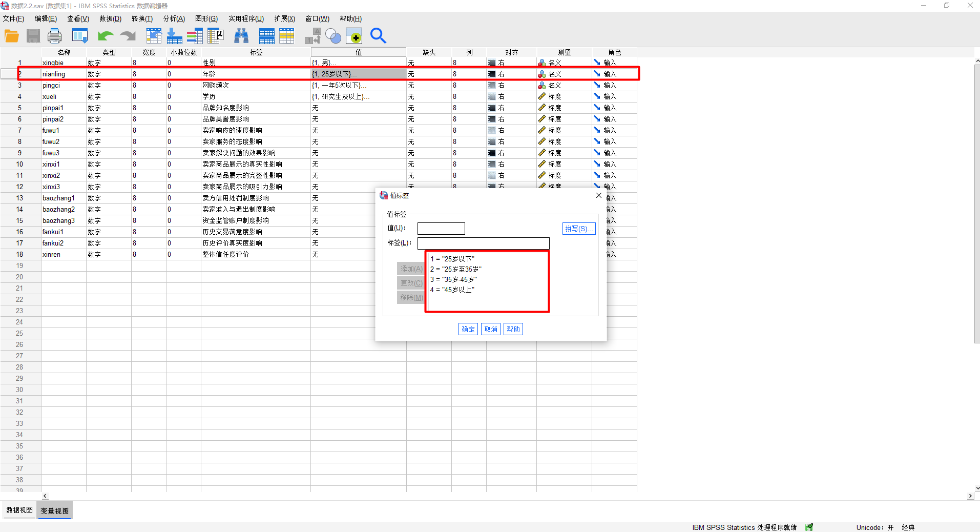Click the measure icon in the xingbie row
Screen dimensions: 980x532
[542, 63]
